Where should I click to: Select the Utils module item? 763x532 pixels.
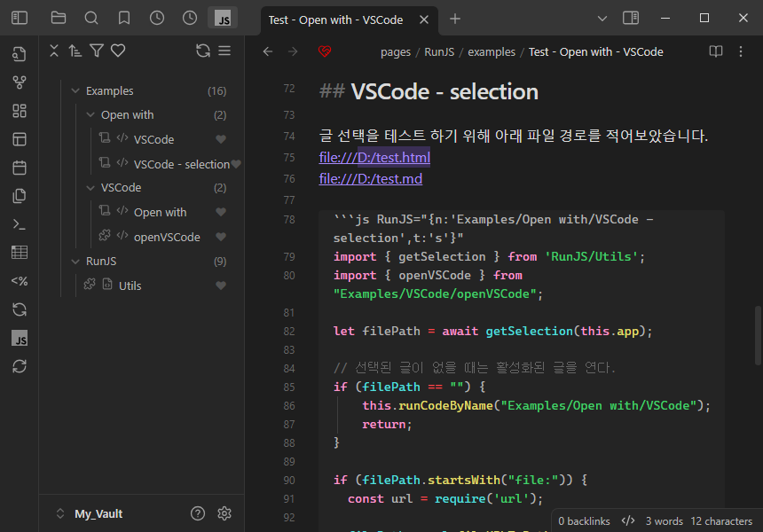(x=130, y=286)
